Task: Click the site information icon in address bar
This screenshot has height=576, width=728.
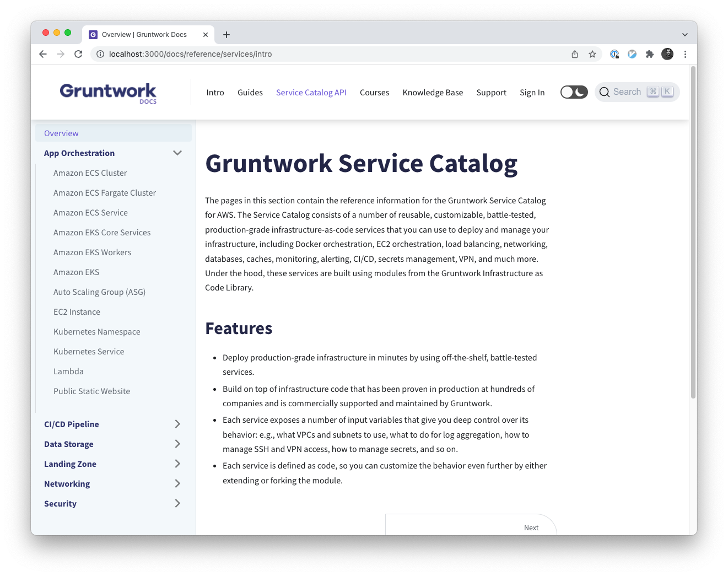Action: coord(100,54)
